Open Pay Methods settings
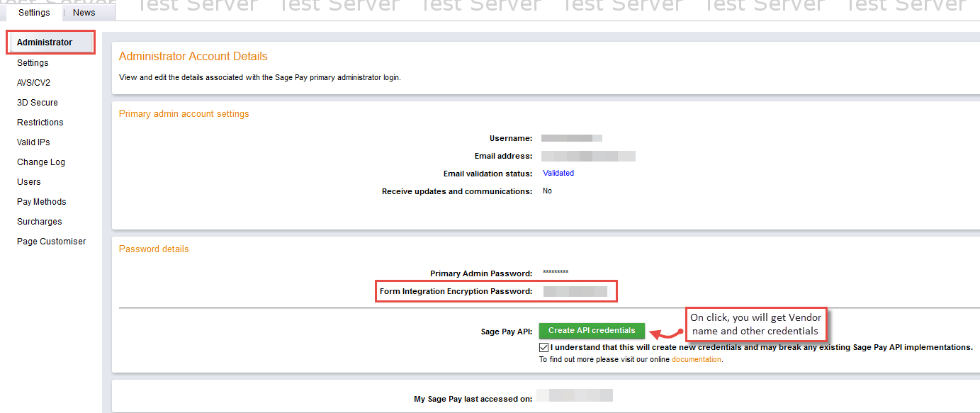The width and height of the screenshot is (980, 413). 42,202
